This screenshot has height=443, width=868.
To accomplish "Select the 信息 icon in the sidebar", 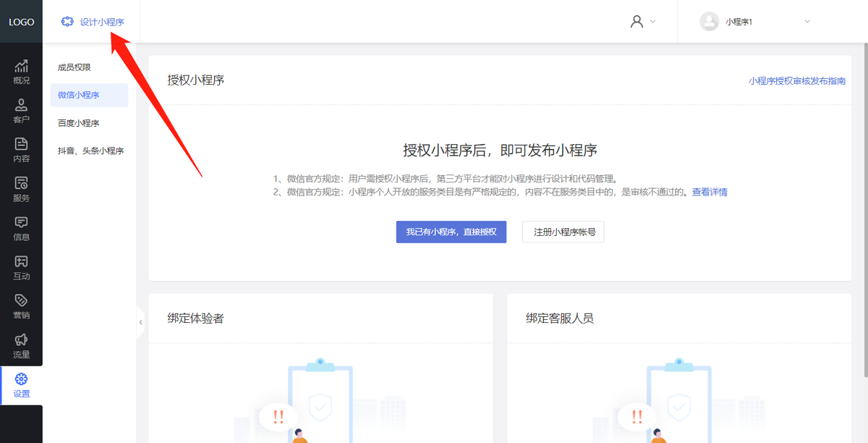I will click(x=21, y=229).
